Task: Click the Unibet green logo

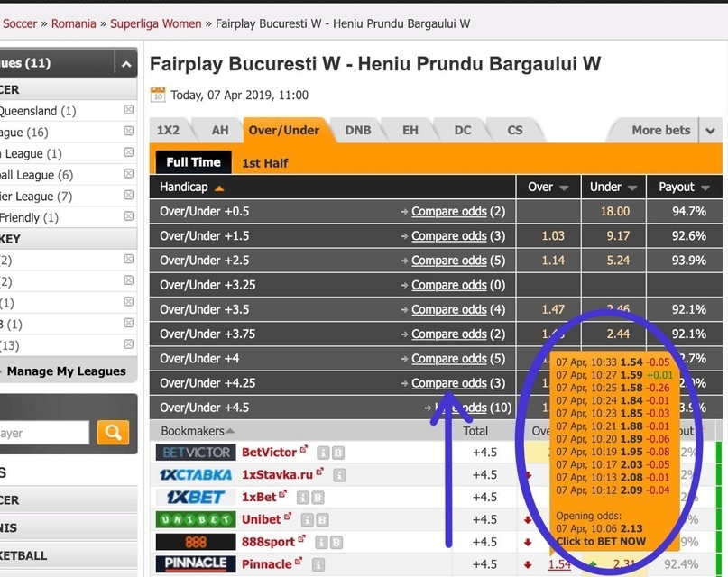Action: pos(195,519)
